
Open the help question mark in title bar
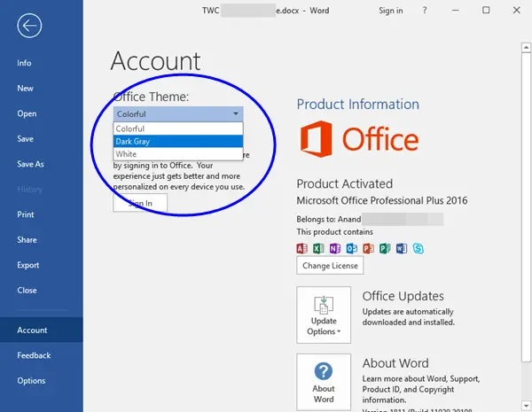425,11
